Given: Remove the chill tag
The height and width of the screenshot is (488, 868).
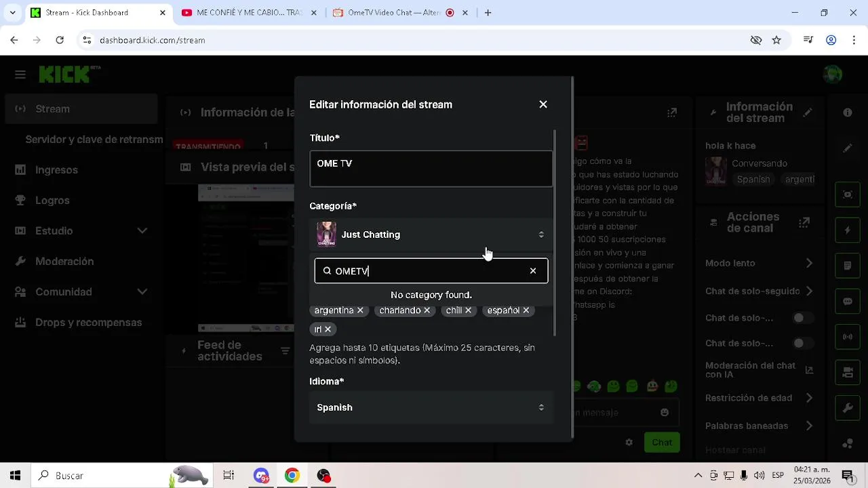Looking at the screenshot, I should pyautogui.click(x=468, y=310).
